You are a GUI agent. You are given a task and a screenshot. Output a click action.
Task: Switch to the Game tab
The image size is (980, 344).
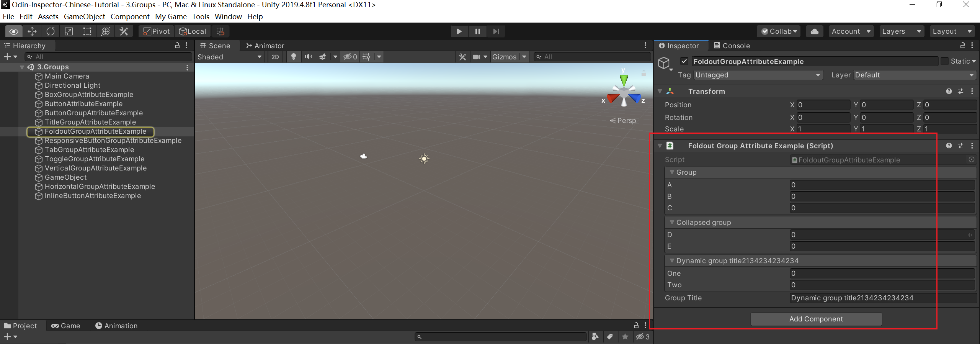click(x=65, y=326)
